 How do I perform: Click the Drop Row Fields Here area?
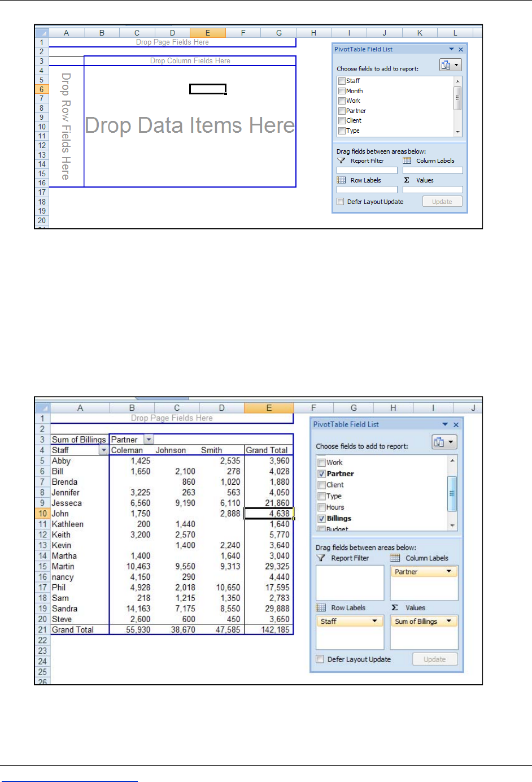66,127
